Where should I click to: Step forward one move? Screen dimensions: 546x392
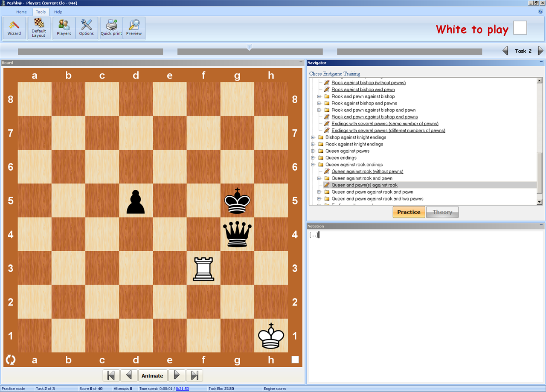pyautogui.click(x=177, y=375)
